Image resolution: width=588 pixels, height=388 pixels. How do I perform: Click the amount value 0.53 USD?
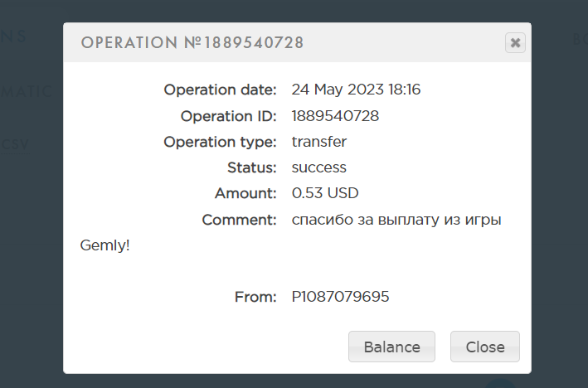click(325, 193)
